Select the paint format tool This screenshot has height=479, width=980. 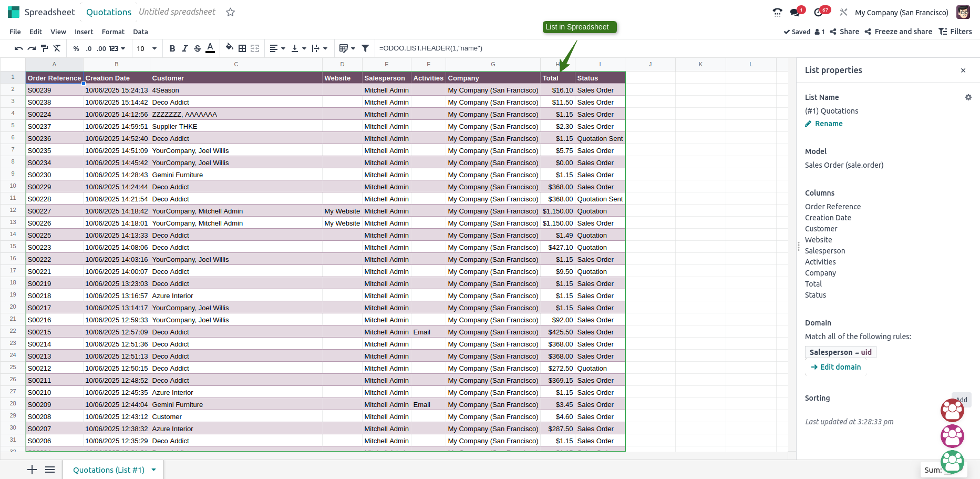pos(44,48)
